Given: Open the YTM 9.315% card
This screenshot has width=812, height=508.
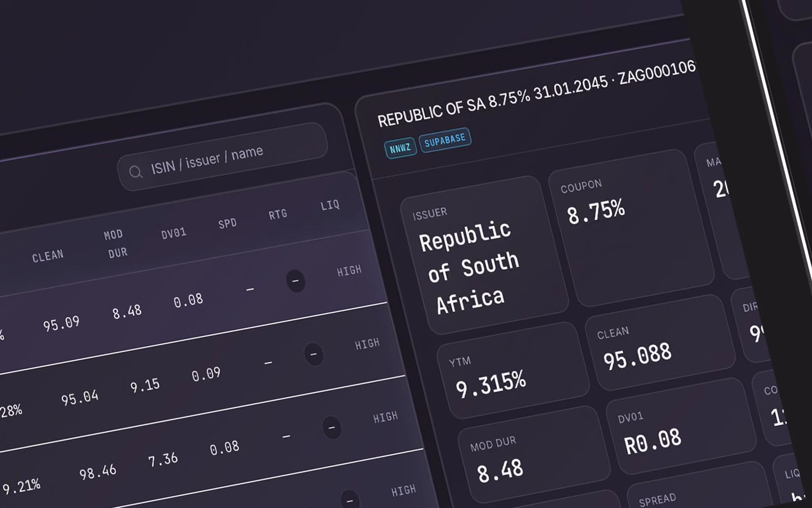Looking at the screenshot, I should (513, 370).
